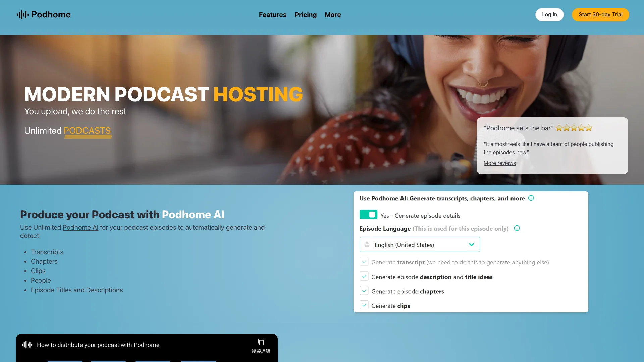The width and height of the screenshot is (644, 362).
Task: Select Pricing from the navigation bar
Action: 305,15
